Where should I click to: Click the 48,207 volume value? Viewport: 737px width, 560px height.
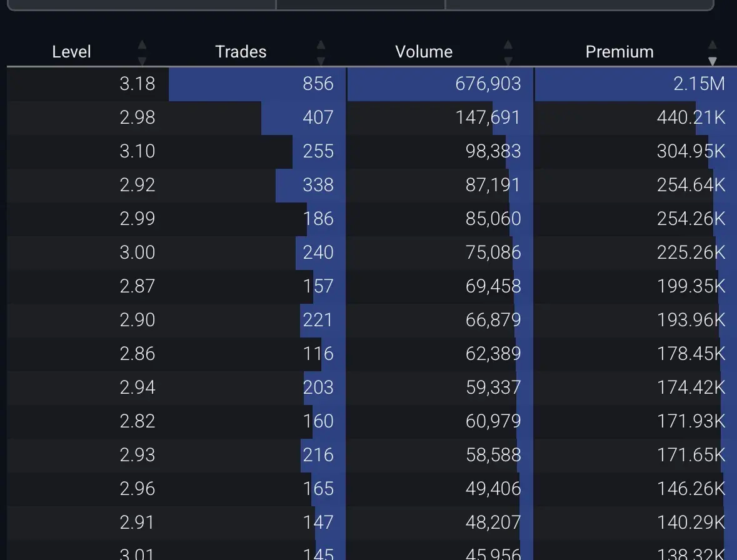click(x=493, y=522)
